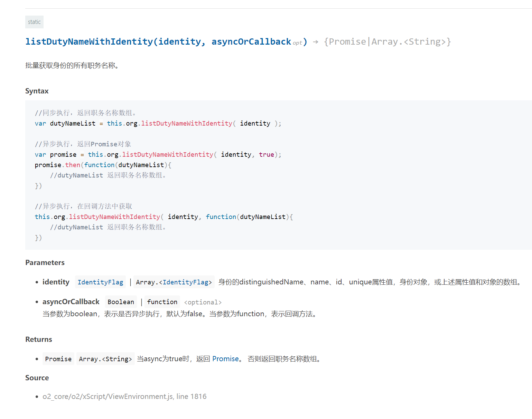Click the asyncOrCallback parameter name
Image resolution: width=532 pixels, height=419 pixels.
click(x=71, y=302)
